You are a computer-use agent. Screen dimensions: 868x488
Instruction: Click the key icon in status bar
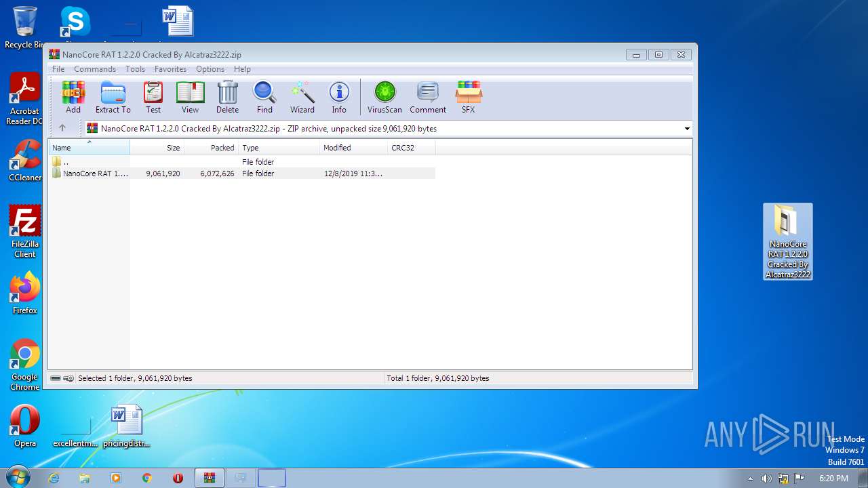(x=68, y=378)
